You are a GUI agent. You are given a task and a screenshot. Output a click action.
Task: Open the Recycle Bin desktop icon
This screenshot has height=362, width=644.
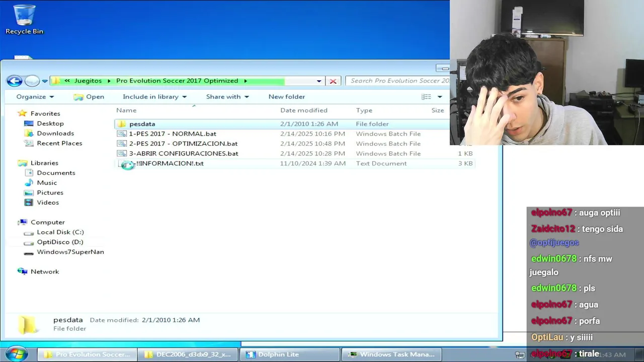pos(24,20)
